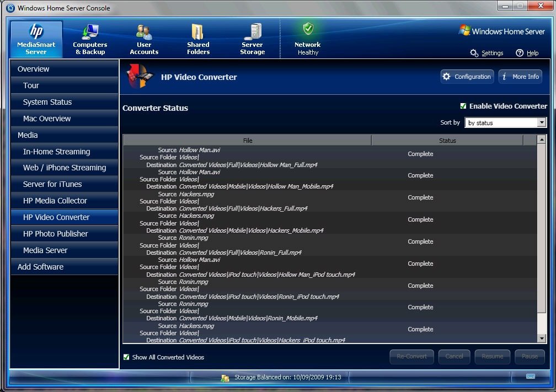Open the HP MediaSmart Server tab

point(36,39)
